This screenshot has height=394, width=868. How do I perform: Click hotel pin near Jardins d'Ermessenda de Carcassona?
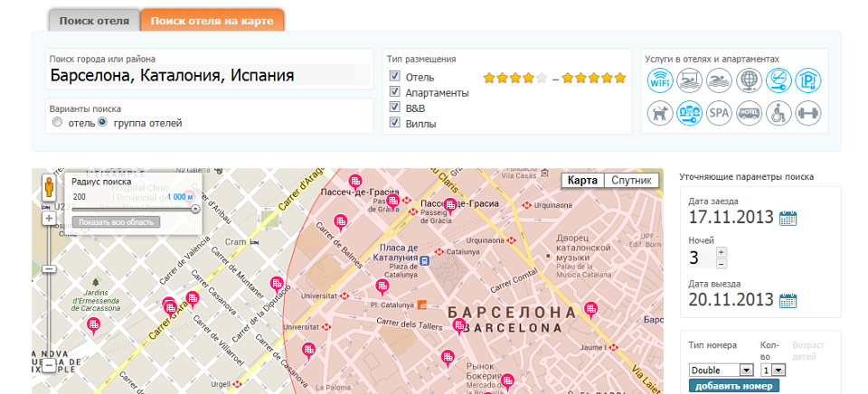(x=94, y=326)
